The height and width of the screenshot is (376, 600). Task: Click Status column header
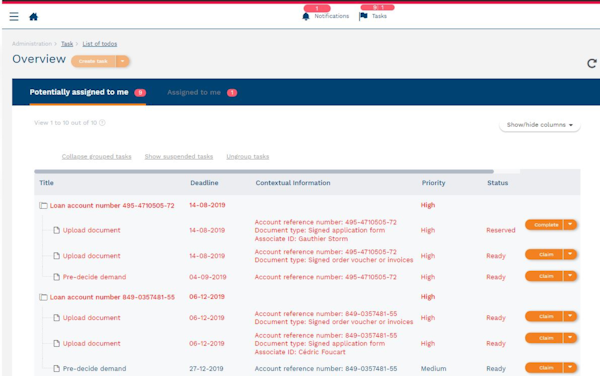pos(497,183)
